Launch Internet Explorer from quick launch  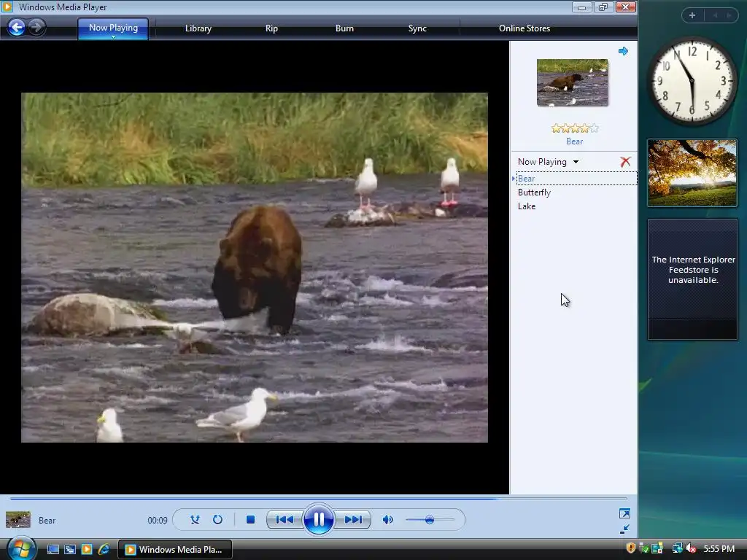point(104,550)
